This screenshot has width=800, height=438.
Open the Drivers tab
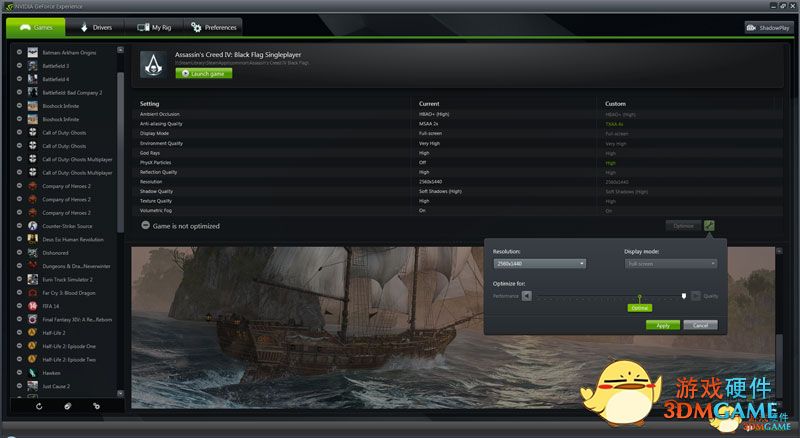click(96, 27)
